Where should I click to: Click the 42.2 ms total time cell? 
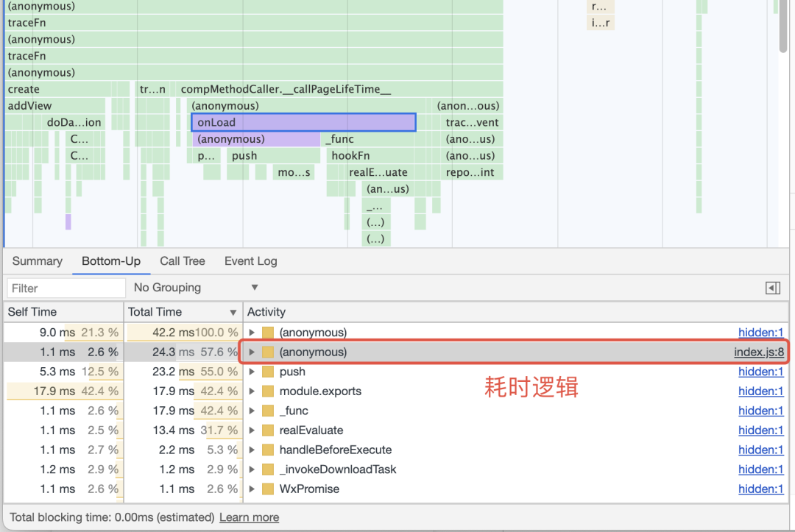pyautogui.click(x=183, y=333)
